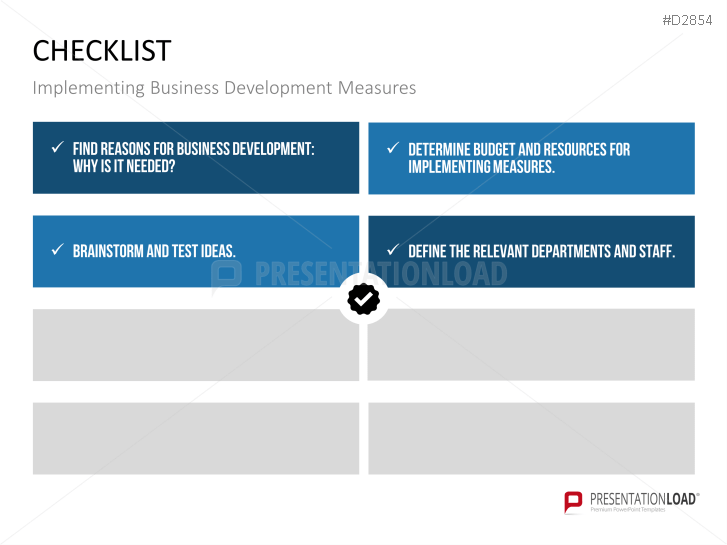Click the empty gray box in third row right

click(531, 345)
